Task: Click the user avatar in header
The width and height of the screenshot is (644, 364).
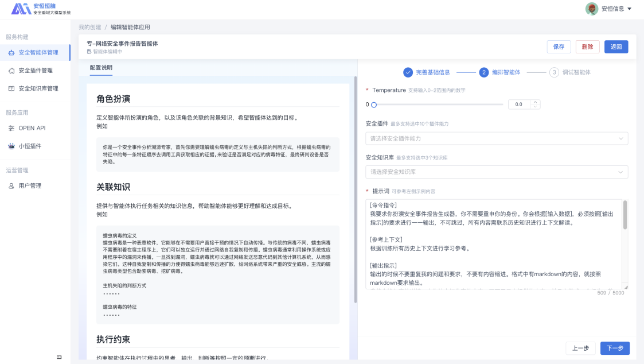Action: [x=591, y=9]
